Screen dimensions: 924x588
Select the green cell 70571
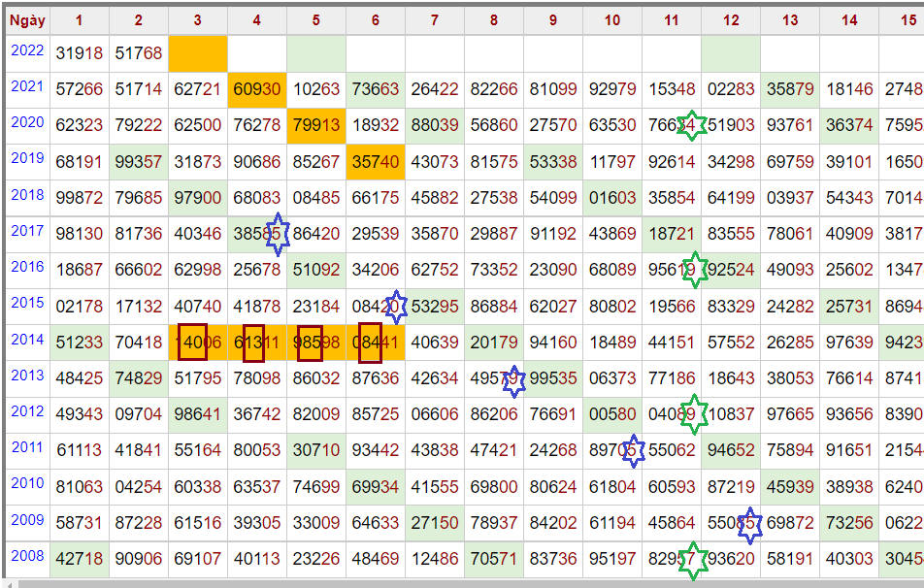pyautogui.click(x=494, y=559)
